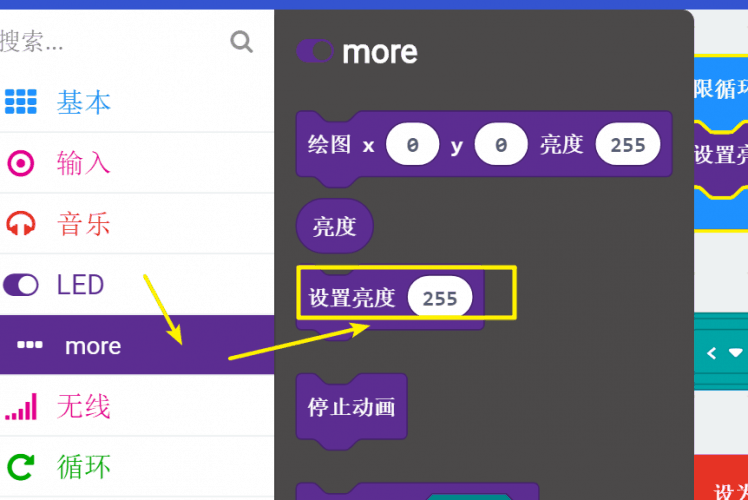
Task: Open the Music headphones icon category
Action: (21, 223)
